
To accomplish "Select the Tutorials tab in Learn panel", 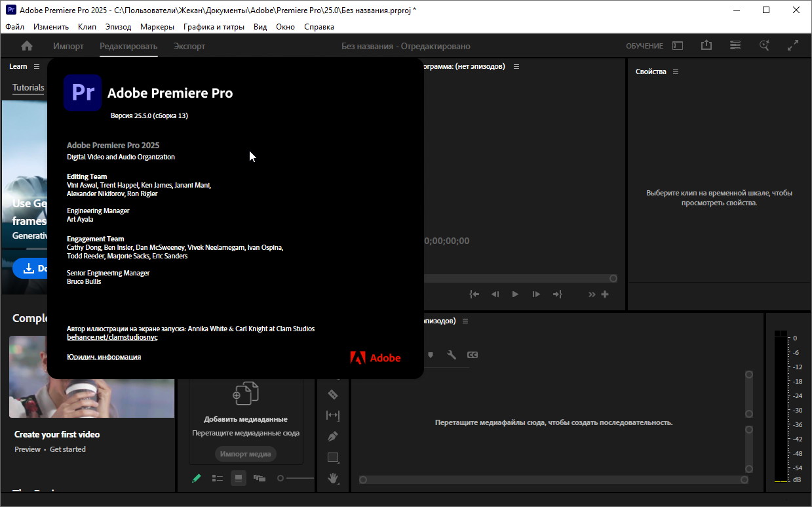I will [x=28, y=87].
